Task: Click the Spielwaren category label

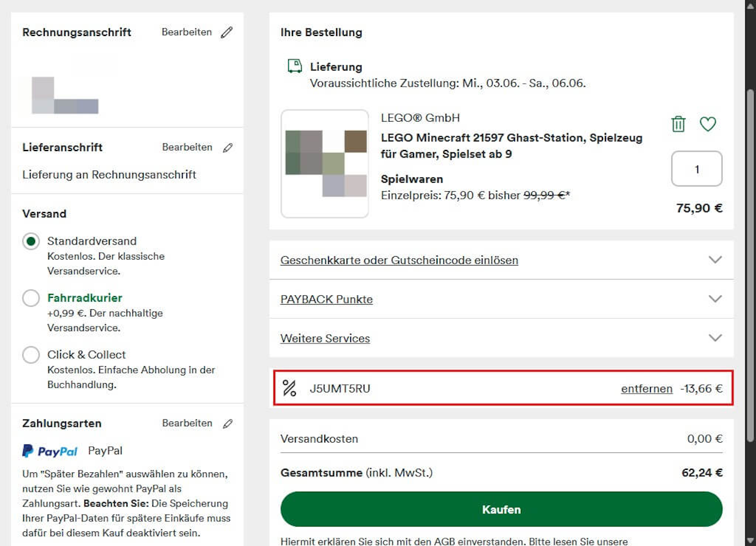Action: 412,179
